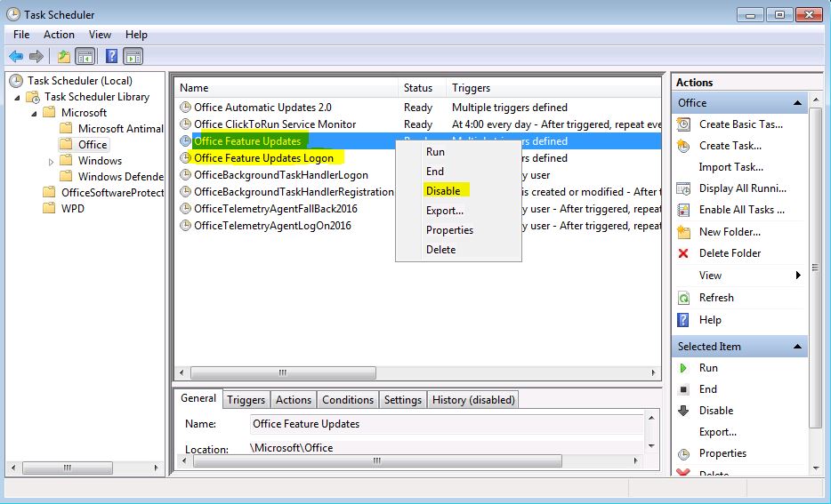Image resolution: width=831 pixels, height=504 pixels.
Task: Click the Properties clock icon under Selected Item
Action: [683, 453]
